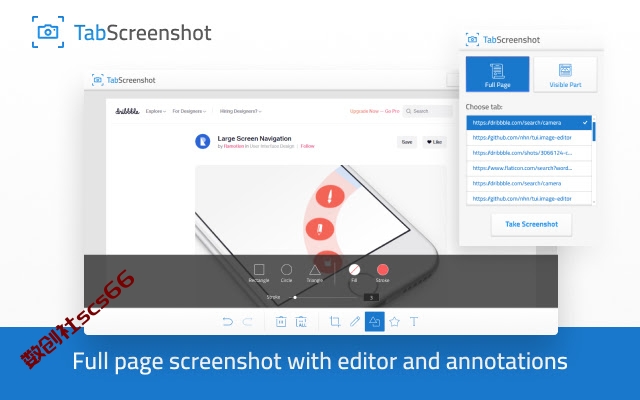Viewport: 640px width, 400px height.
Task: Open the phone mockup shot image
Action: [320, 210]
